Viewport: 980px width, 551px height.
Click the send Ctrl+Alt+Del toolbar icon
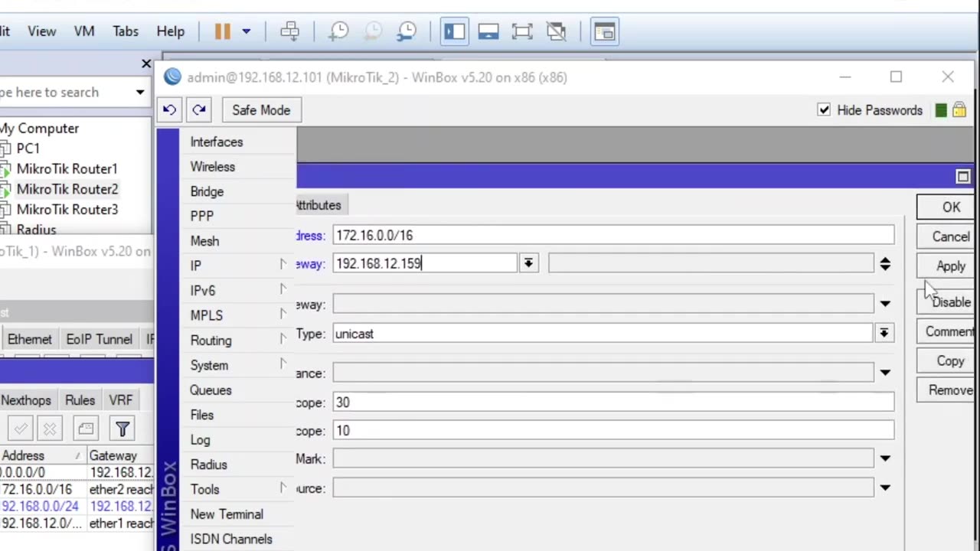tap(290, 31)
